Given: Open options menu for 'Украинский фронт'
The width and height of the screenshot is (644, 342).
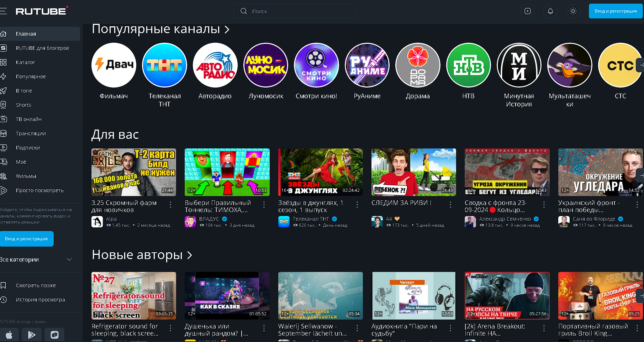Looking at the screenshot, I should [637, 205].
